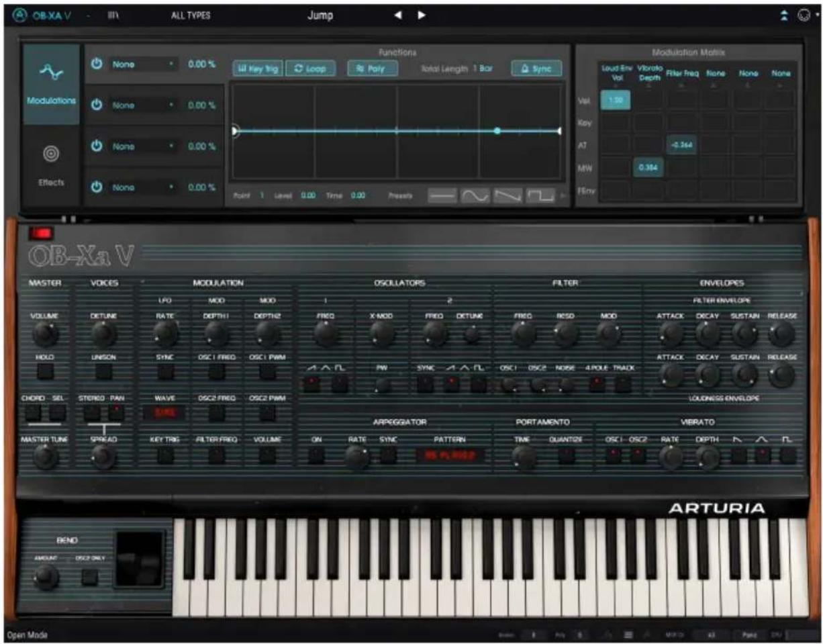This screenshot has width=823, height=644.
Task: Go to the next preset arrow
Action: pos(422,15)
